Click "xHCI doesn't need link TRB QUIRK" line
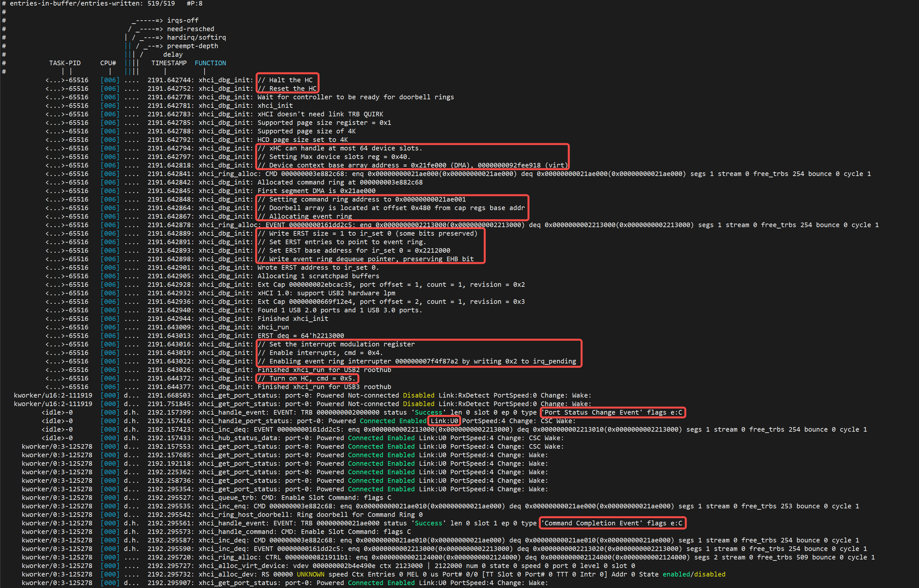The height and width of the screenshot is (588, 919). tap(320, 114)
